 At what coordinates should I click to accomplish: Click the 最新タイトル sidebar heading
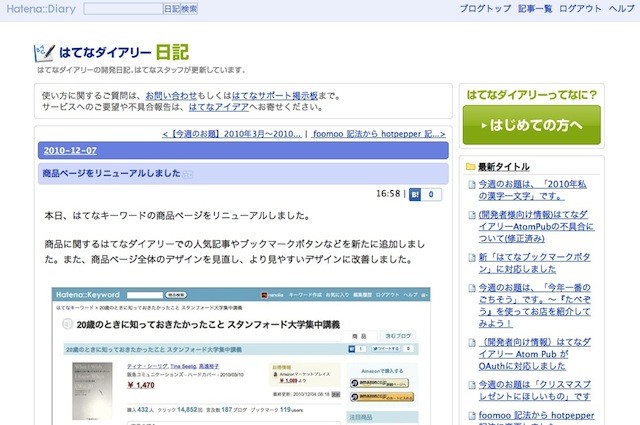[x=504, y=167]
